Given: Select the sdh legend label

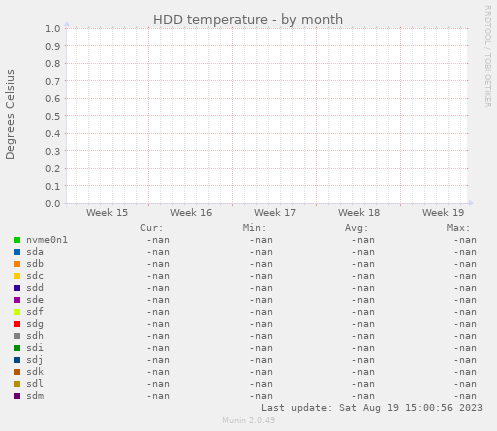Looking at the screenshot, I should (x=35, y=336).
